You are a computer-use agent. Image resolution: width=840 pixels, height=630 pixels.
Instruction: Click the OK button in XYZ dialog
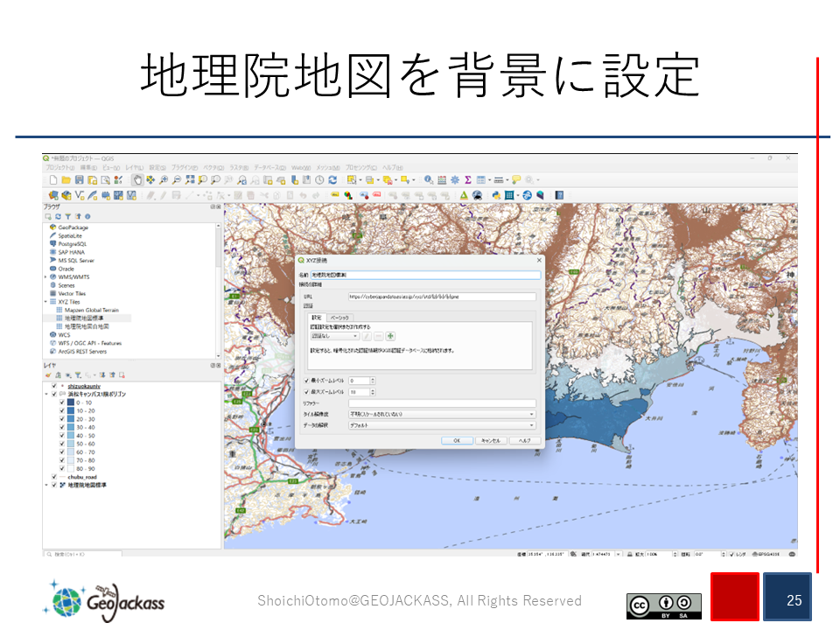457,441
